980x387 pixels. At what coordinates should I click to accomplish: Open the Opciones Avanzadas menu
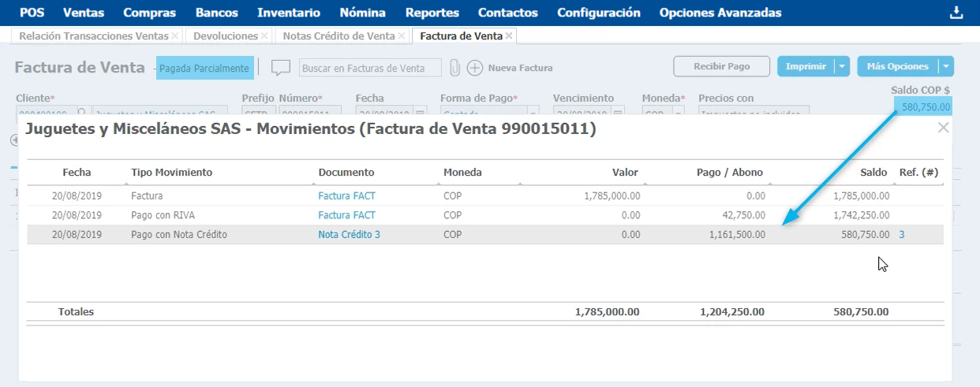(x=720, y=13)
